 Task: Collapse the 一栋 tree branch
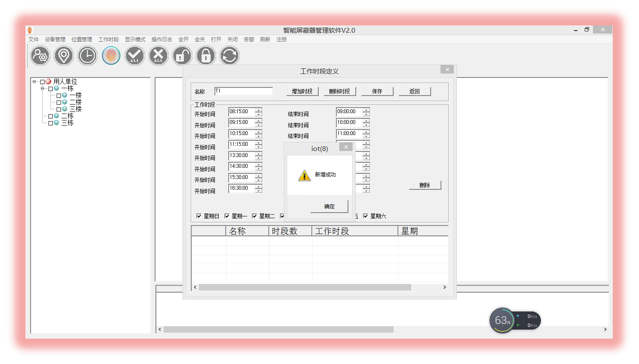(43, 89)
